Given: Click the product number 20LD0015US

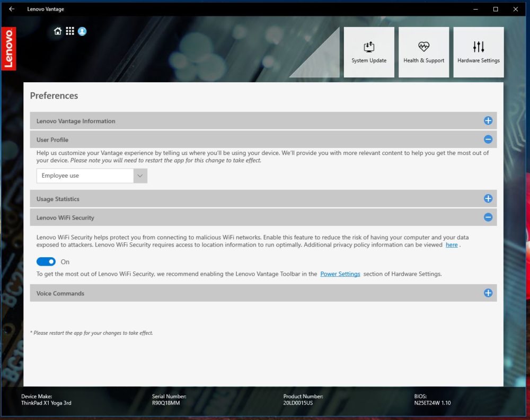Looking at the screenshot, I should coord(298,402).
